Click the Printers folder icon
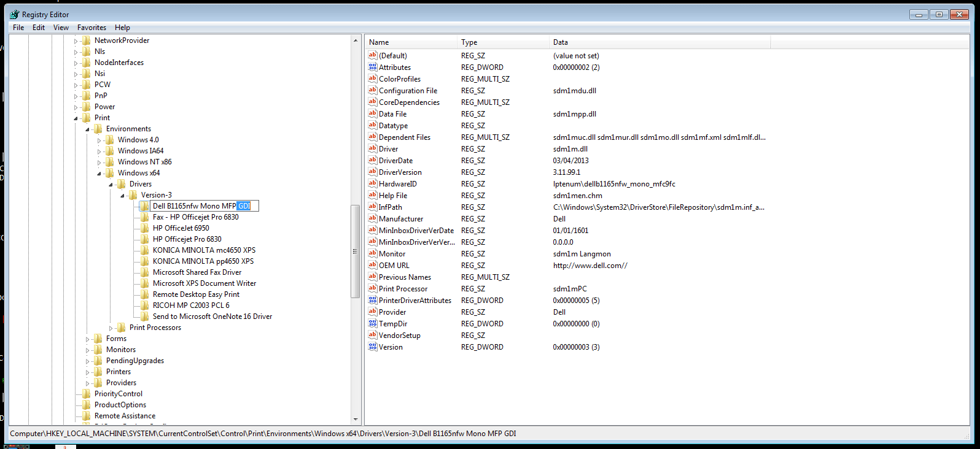 click(x=98, y=372)
